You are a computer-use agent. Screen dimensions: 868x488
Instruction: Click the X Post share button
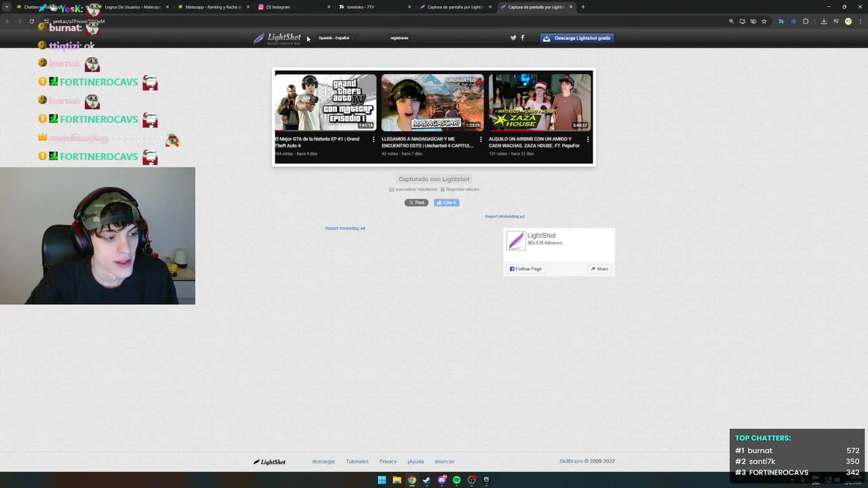(416, 203)
